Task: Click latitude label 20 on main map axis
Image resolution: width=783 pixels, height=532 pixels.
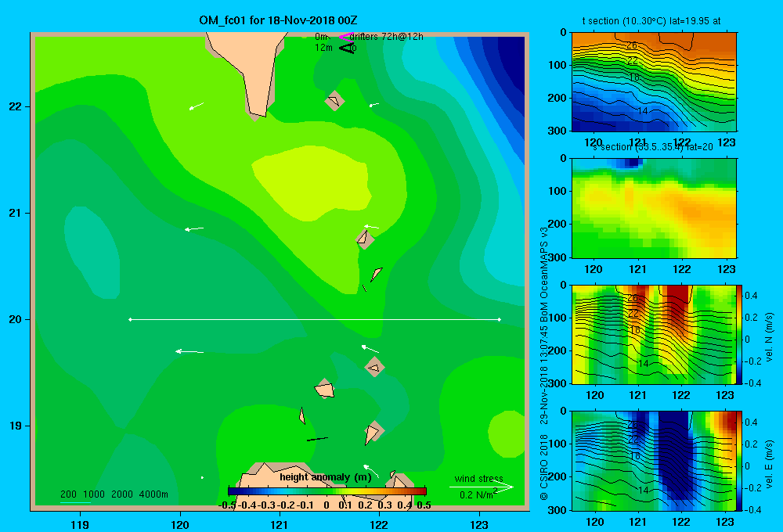Action: click(16, 319)
